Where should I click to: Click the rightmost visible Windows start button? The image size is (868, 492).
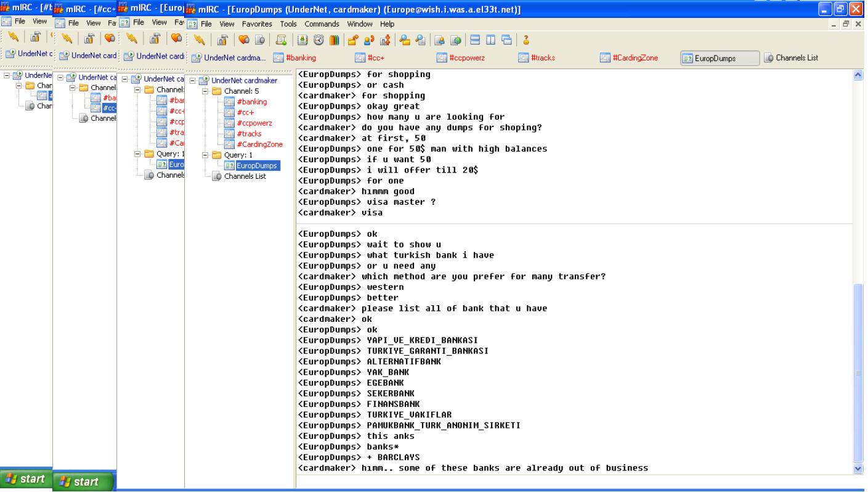[84, 482]
